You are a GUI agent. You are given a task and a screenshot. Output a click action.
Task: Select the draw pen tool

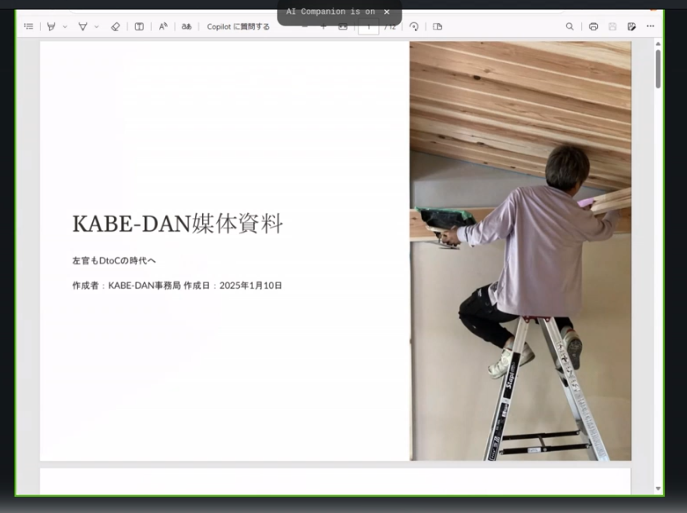83,27
